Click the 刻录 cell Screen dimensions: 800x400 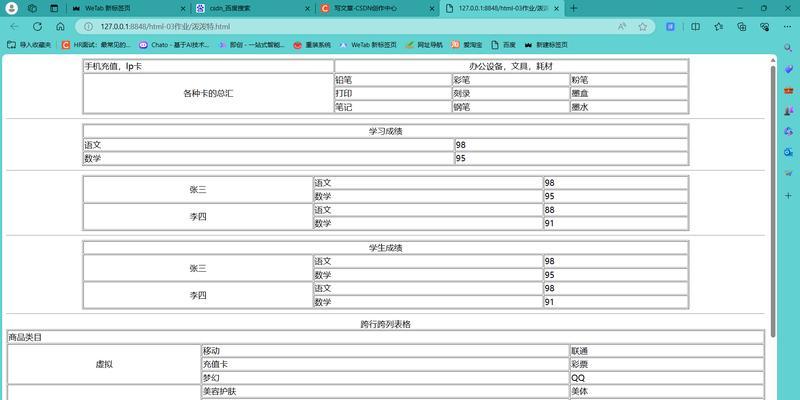510,93
